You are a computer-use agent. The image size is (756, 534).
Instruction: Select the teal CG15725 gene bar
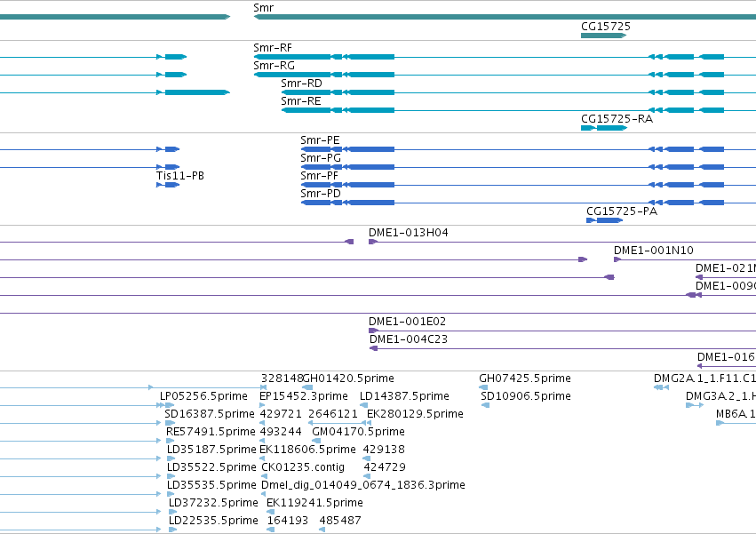coord(603,36)
